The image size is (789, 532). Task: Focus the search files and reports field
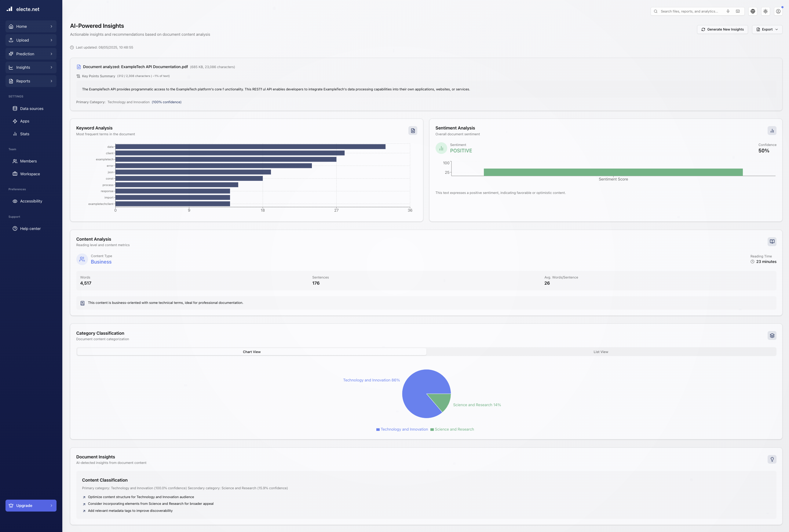pos(689,11)
